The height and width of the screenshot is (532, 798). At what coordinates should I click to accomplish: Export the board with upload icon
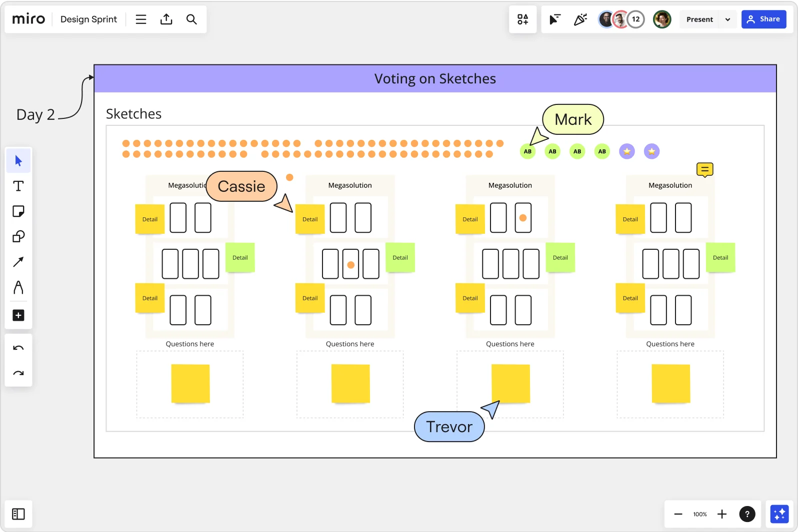(x=166, y=19)
